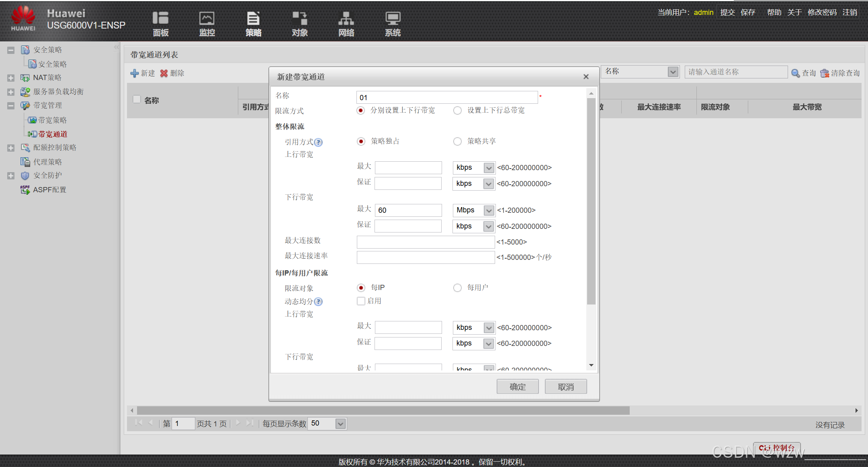868x467 pixels.
Task: Click the 删除 red X icon
Action: (164, 73)
